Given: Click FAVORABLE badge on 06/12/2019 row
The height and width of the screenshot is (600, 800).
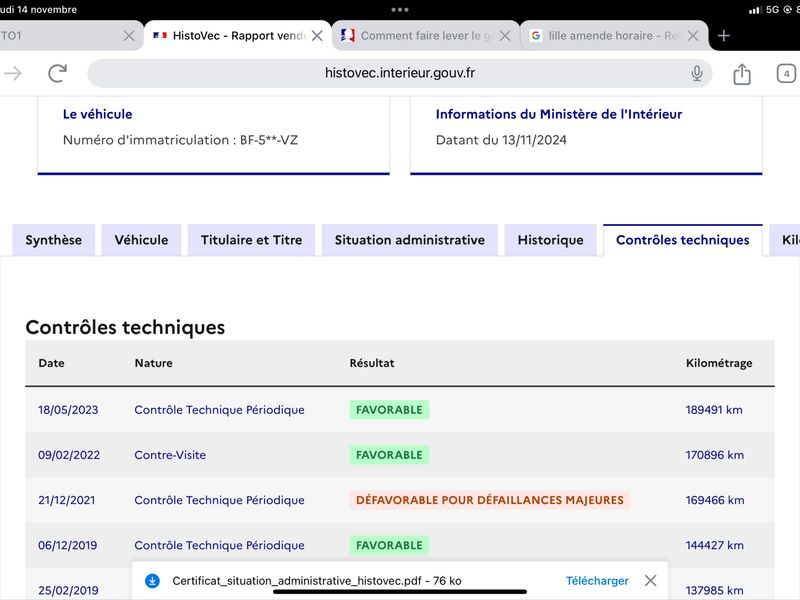Looking at the screenshot, I should tap(389, 545).
